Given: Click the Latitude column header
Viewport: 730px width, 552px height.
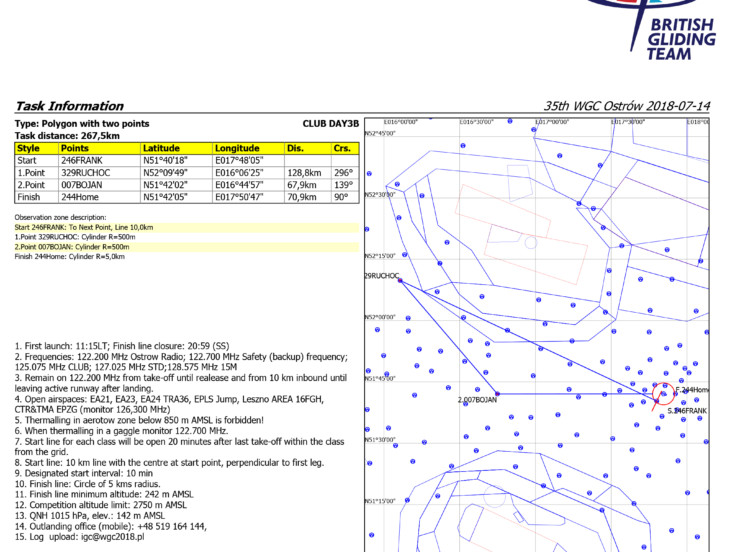Looking at the screenshot, I should tap(161, 148).
